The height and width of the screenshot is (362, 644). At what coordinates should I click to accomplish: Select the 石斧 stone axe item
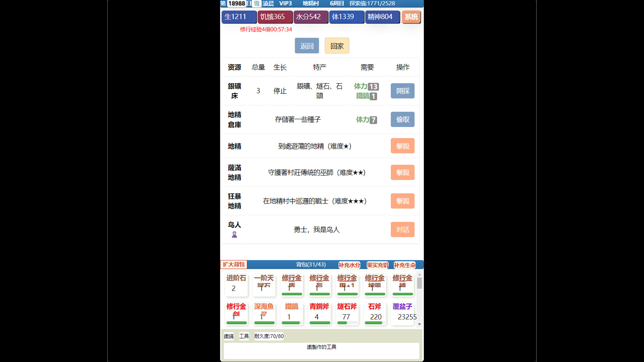(375, 313)
